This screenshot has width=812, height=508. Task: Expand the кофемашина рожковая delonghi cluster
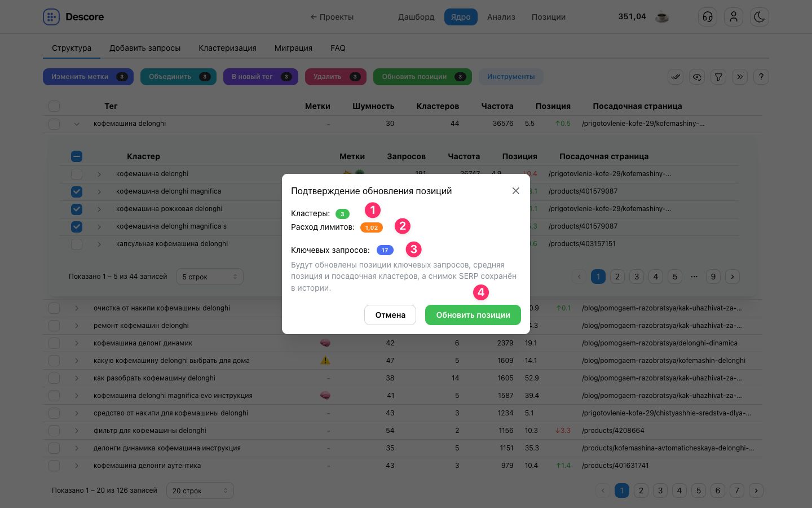pos(99,209)
